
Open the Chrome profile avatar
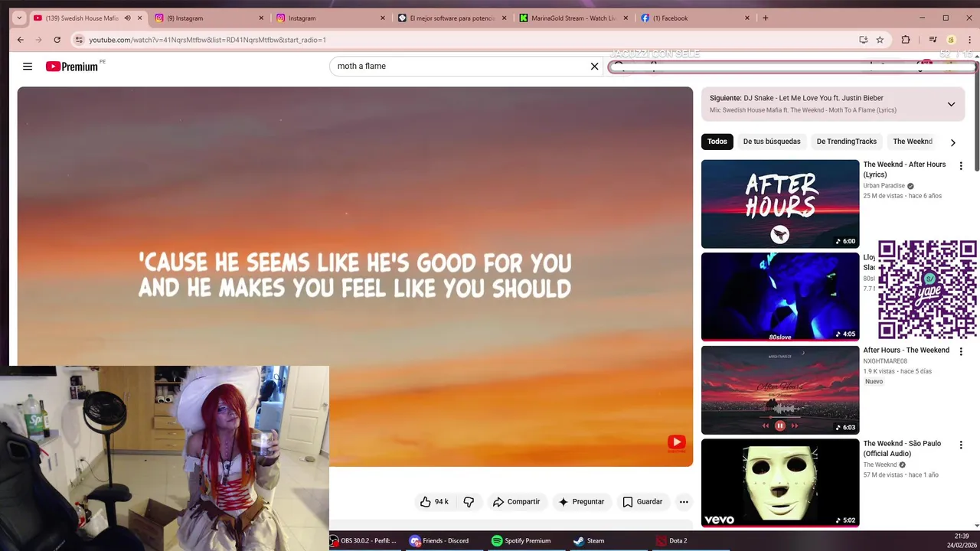pos(951,40)
